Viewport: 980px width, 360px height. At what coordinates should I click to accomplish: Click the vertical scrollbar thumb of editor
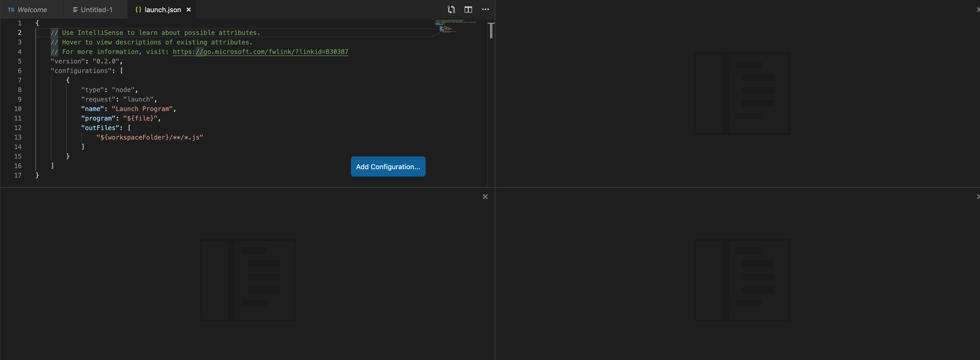491,30
